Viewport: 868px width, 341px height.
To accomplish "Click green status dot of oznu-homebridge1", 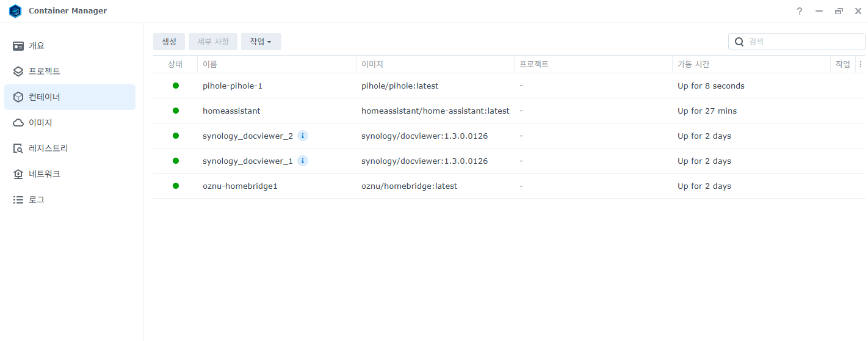I will tap(176, 186).
